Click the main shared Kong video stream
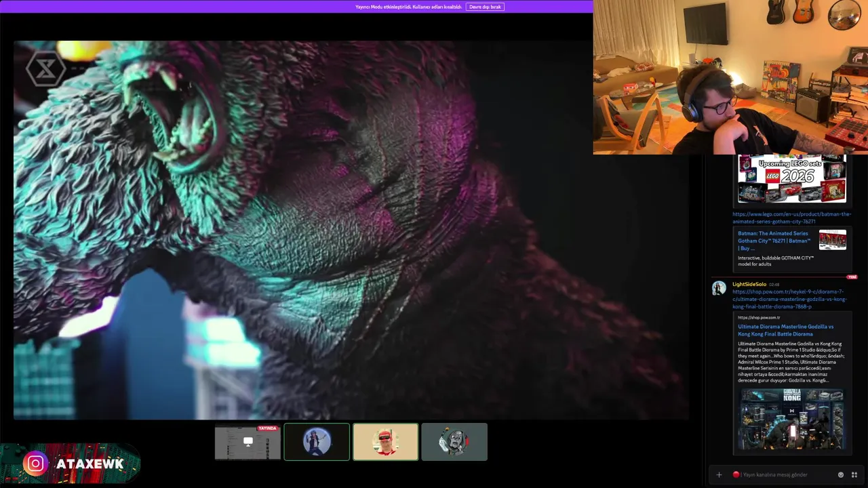Viewport: 868px width, 488px height. pyautogui.click(x=351, y=230)
